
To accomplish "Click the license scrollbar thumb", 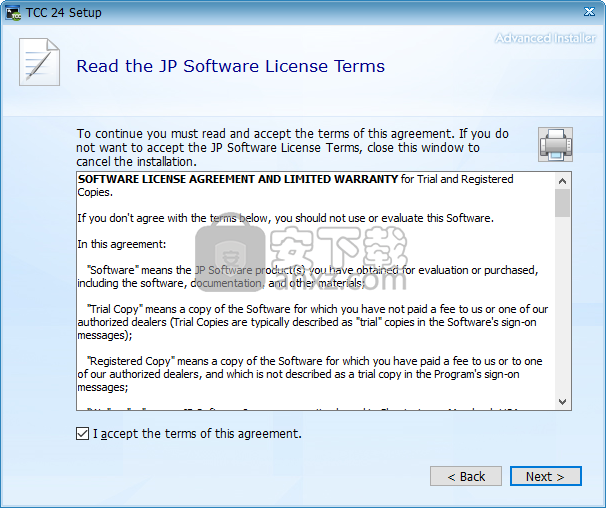I will [563, 203].
